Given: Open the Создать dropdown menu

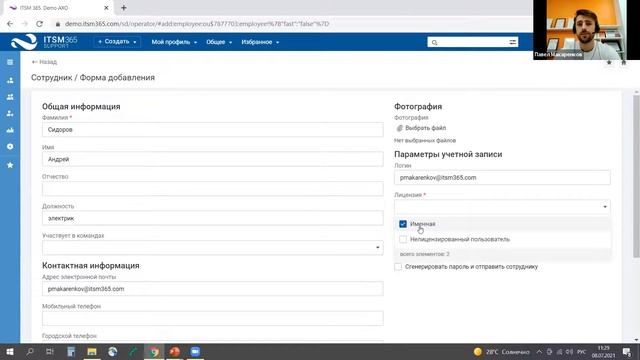Looking at the screenshot, I should pos(117,42).
